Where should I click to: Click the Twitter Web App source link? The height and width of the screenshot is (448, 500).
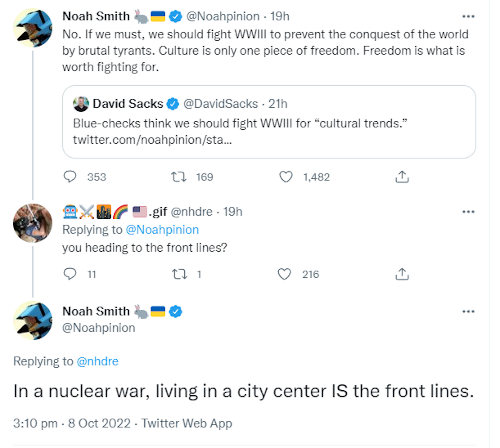coord(187,423)
